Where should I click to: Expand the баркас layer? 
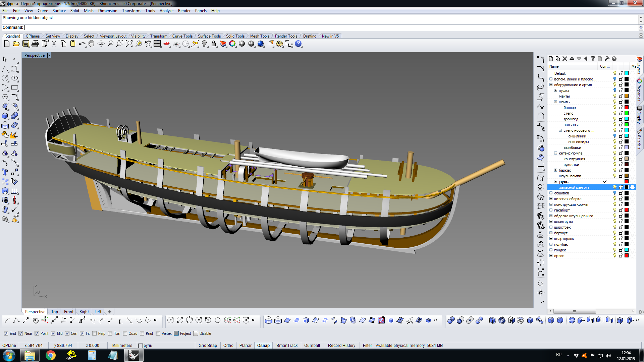tap(555, 170)
